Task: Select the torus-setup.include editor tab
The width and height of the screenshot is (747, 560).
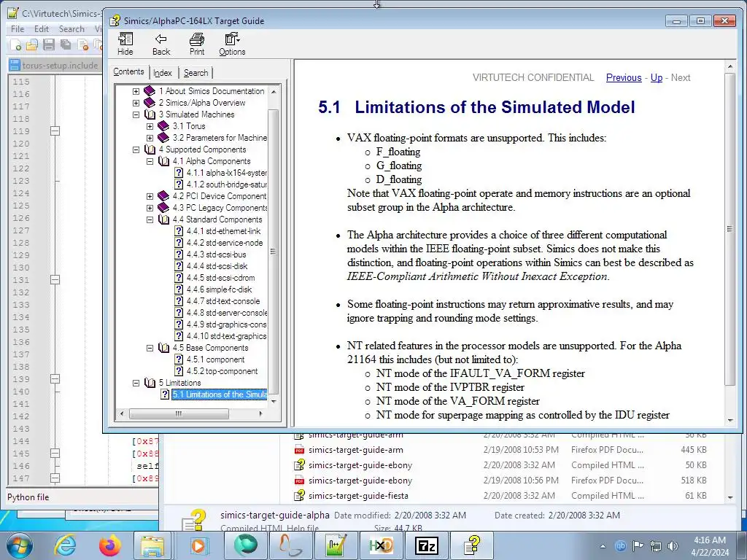Action: click(x=53, y=65)
